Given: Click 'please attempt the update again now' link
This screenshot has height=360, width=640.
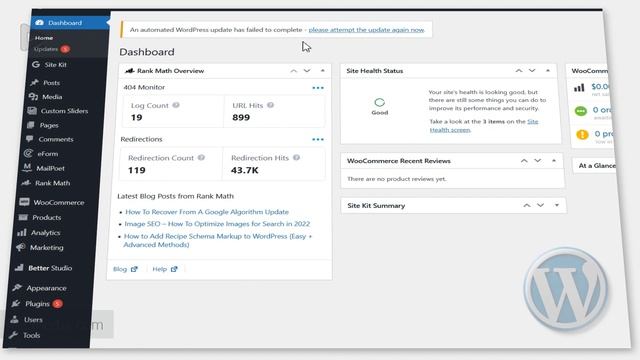Looking at the screenshot, I should 367,30.
